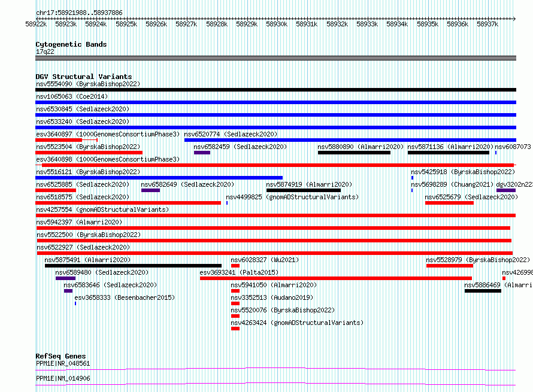Open the nsv5698289 (Chuang2021) label
This screenshot has width=533, height=392.
click(x=452, y=184)
